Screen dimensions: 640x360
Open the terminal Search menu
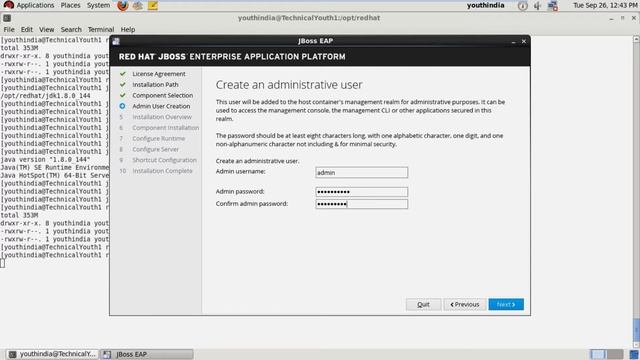pyautogui.click(x=71, y=29)
